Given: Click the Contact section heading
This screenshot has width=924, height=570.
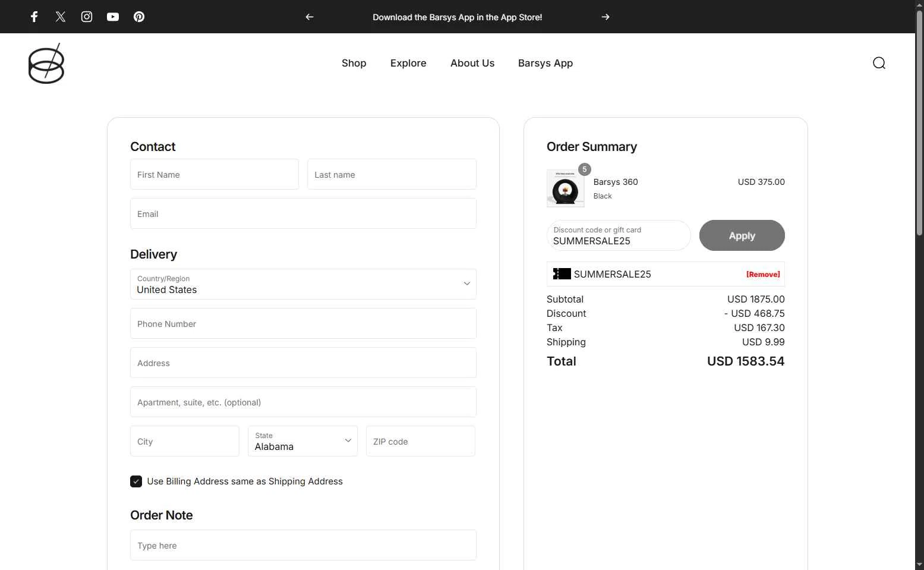Looking at the screenshot, I should pos(153,147).
